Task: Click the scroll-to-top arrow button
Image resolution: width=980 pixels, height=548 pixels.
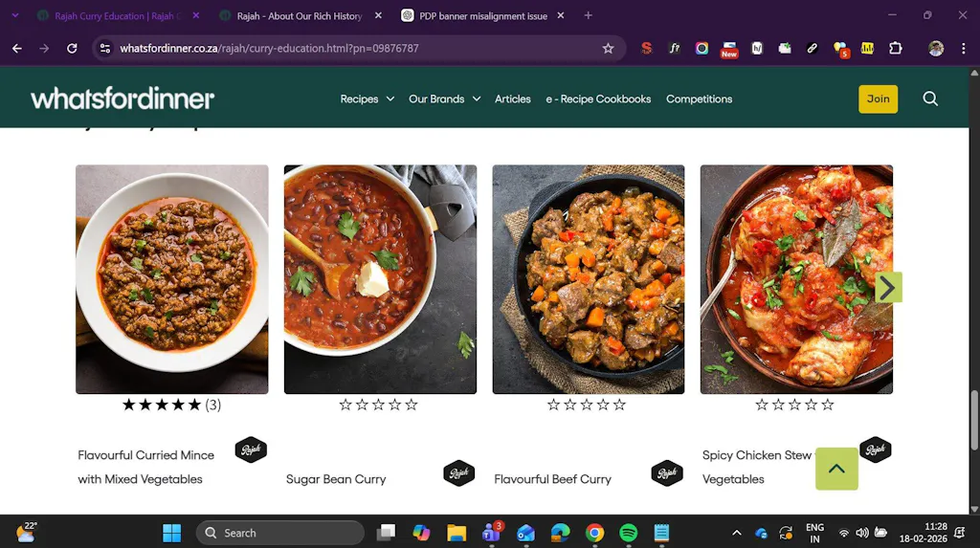Action: pyautogui.click(x=836, y=469)
